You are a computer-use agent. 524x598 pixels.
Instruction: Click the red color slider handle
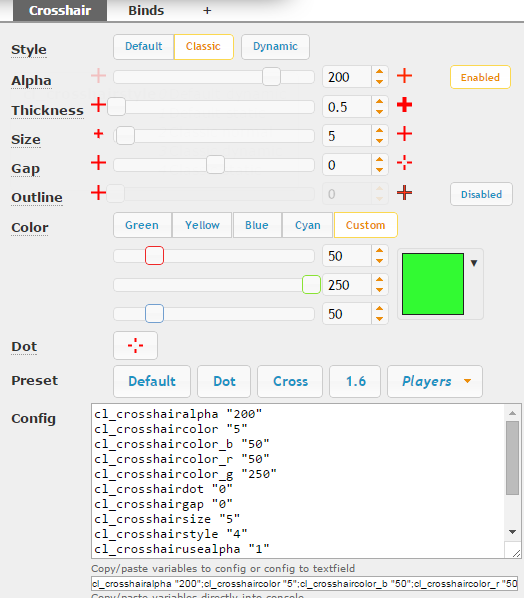pyautogui.click(x=154, y=256)
